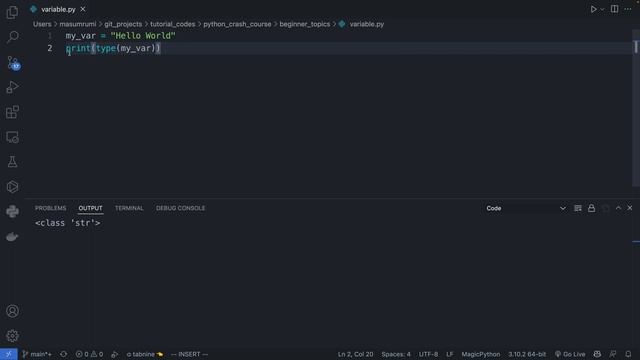Split the editor to the right
The height and width of the screenshot is (360, 640).
point(614,9)
